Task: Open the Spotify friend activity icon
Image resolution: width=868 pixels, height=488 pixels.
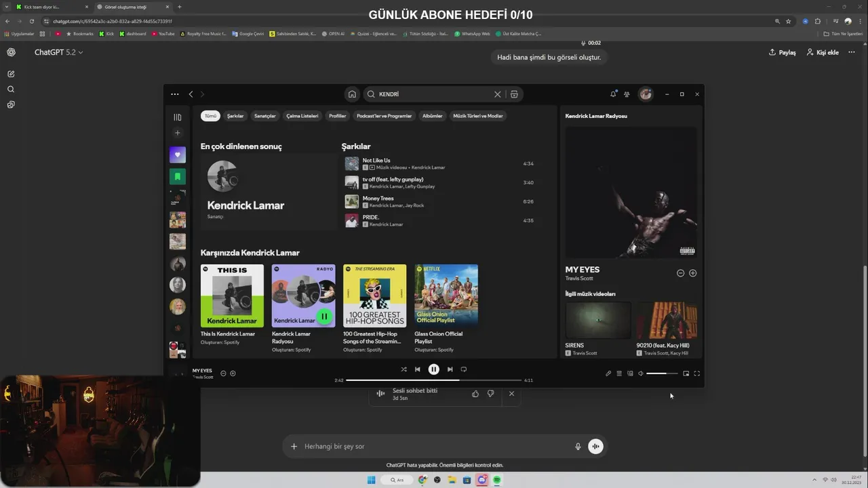Action: (x=627, y=94)
